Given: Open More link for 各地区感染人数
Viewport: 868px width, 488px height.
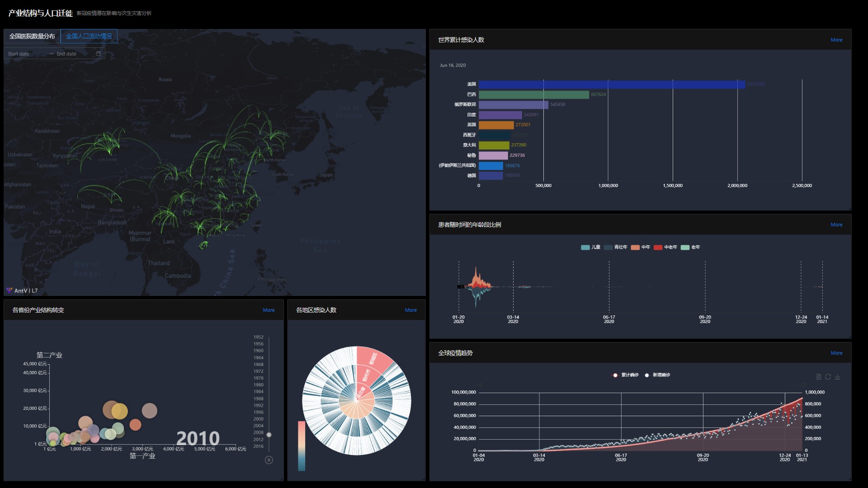Looking at the screenshot, I should 410,310.
